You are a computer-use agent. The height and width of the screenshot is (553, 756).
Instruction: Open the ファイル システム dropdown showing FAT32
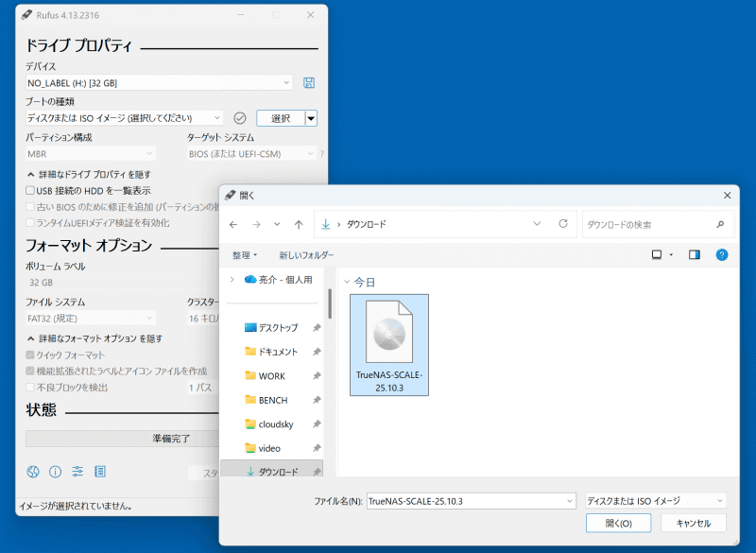[x=91, y=318]
